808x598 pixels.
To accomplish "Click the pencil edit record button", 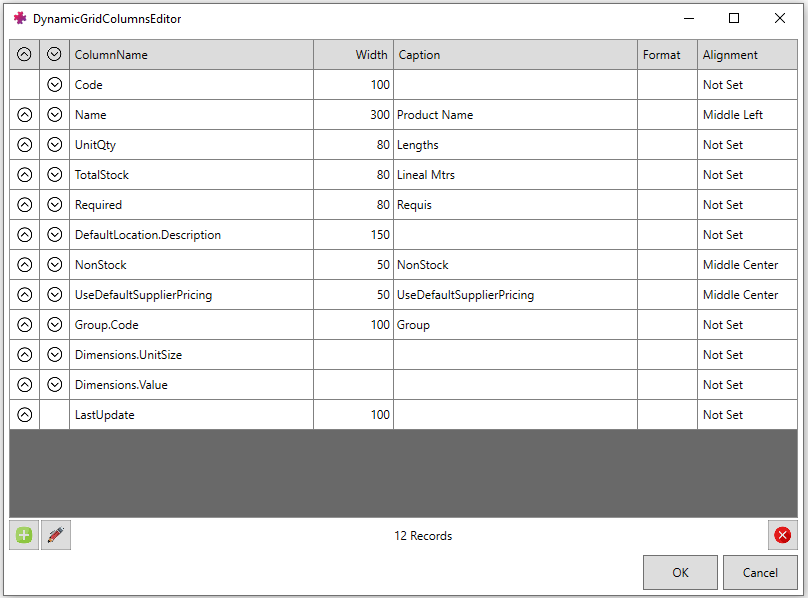I will tap(56, 535).
